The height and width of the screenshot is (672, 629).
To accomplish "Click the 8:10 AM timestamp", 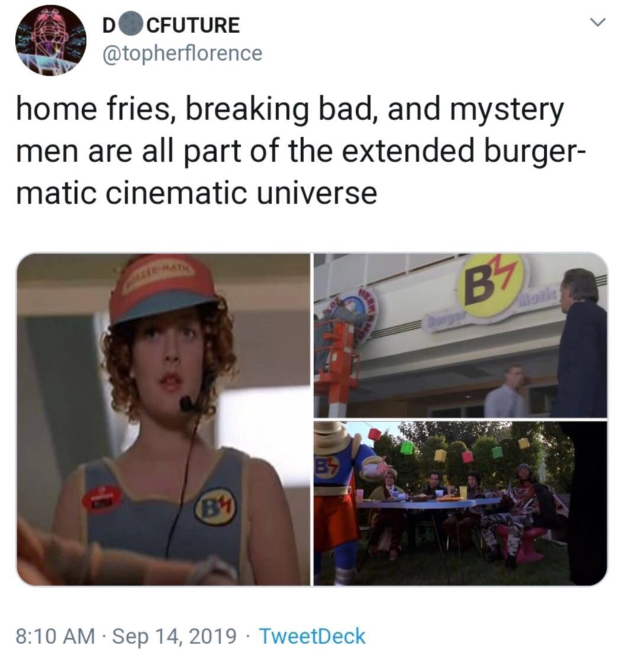I will [55, 636].
